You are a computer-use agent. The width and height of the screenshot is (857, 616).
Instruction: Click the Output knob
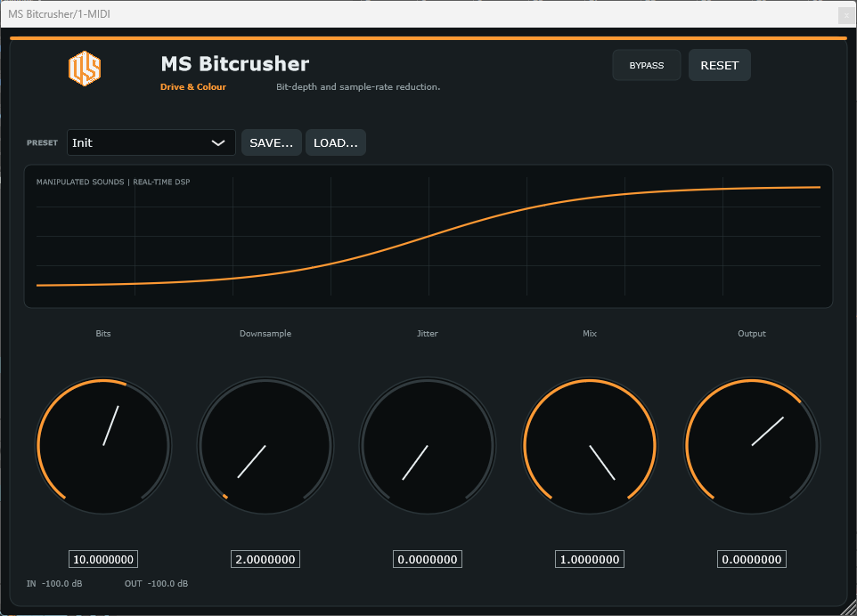tap(752, 446)
